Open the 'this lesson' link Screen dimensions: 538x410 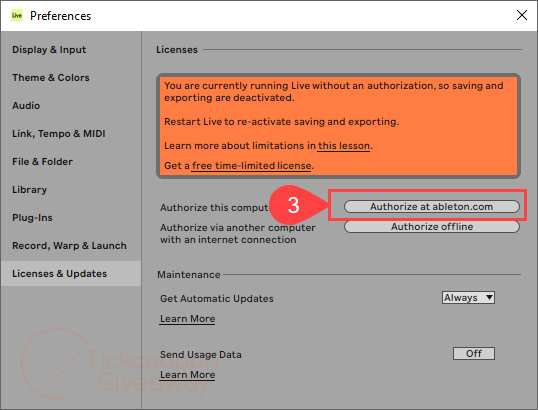[344, 146]
